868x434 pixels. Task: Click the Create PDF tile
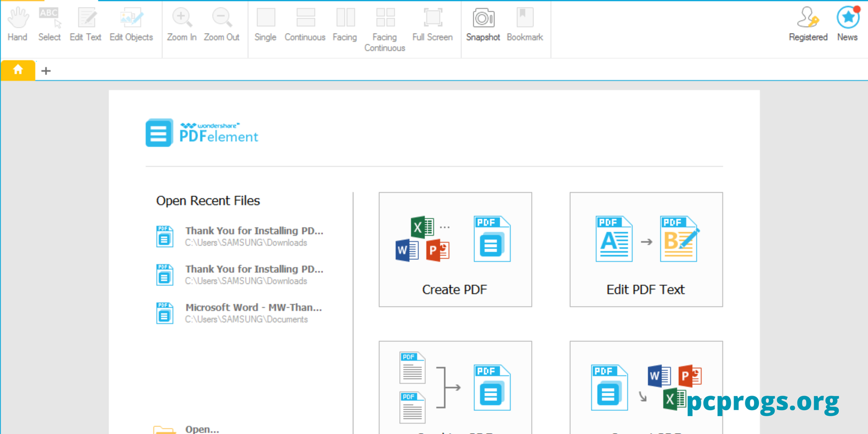click(x=455, y=250)
